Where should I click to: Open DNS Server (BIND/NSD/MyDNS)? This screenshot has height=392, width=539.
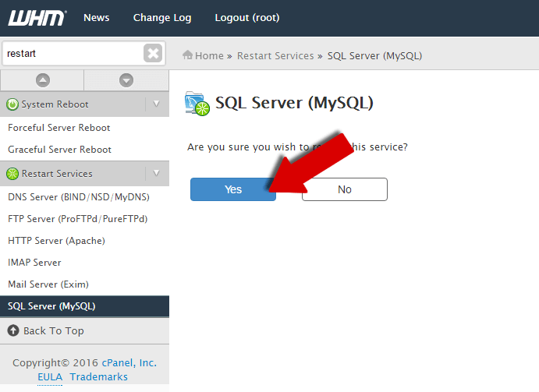point(79,197)
